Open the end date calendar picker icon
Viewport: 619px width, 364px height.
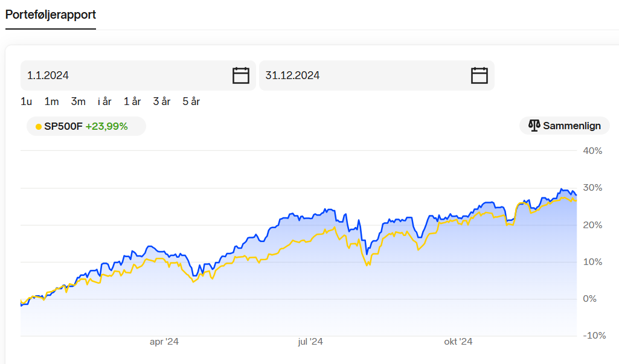point(479,75)
